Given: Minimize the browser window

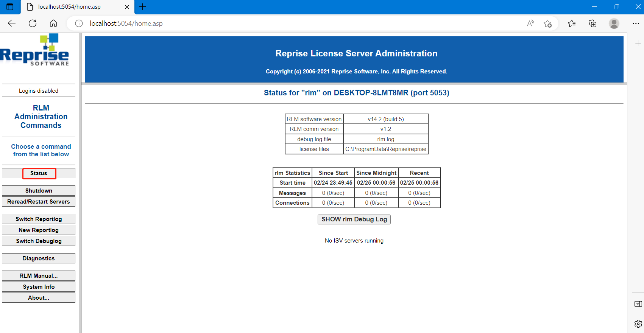Looking at the screenshot, I should [594, 7].
